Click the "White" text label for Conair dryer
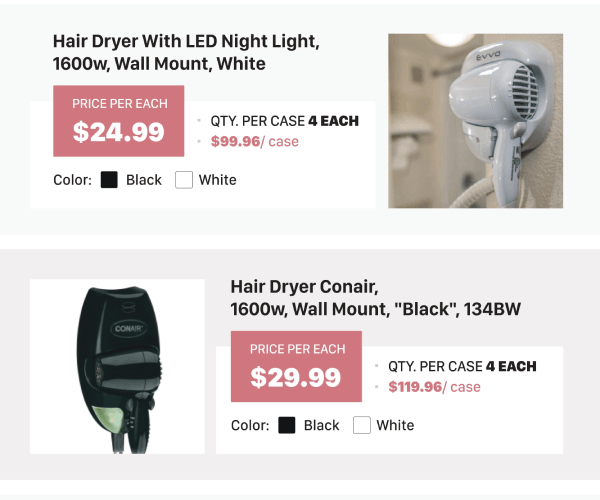This screenshot has width=600, height=500. [x=395, y=425]
